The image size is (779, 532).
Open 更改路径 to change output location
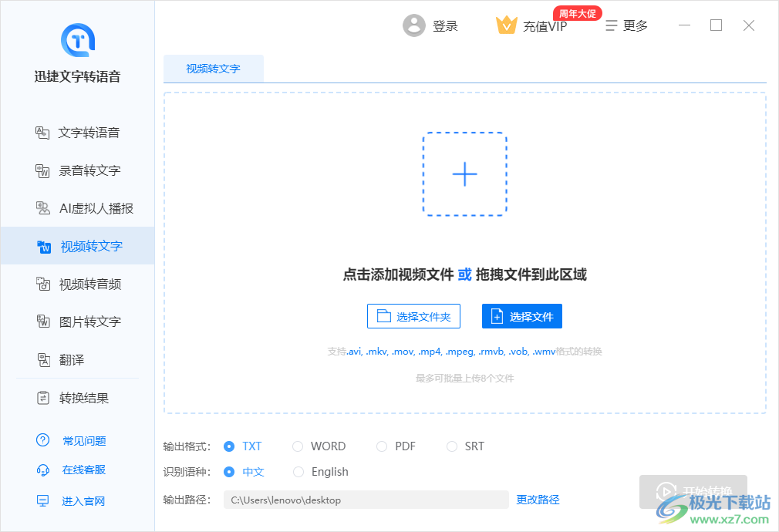pos(538,500)
